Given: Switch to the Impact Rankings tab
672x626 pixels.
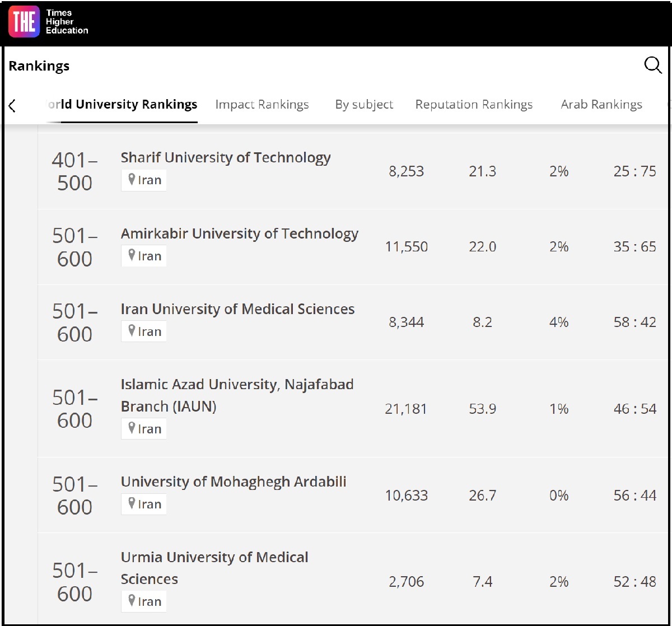Looking at the screenshot, I should [x=262, y=105].
